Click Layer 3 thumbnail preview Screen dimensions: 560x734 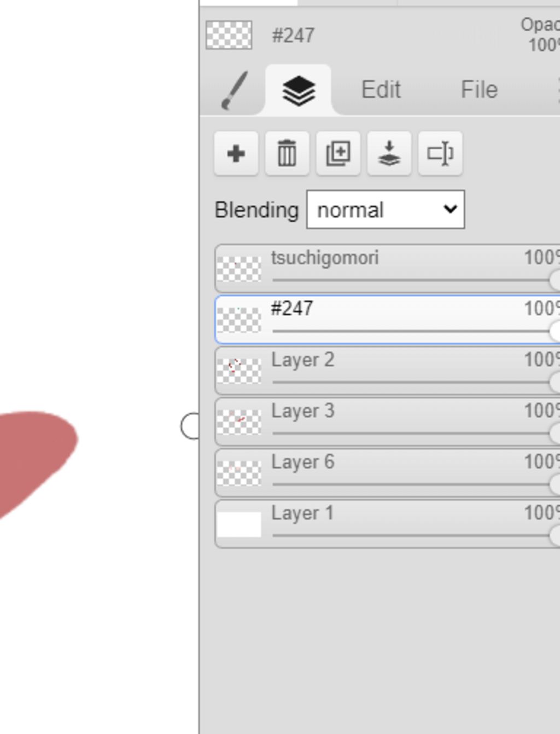(x=239, y=422)
